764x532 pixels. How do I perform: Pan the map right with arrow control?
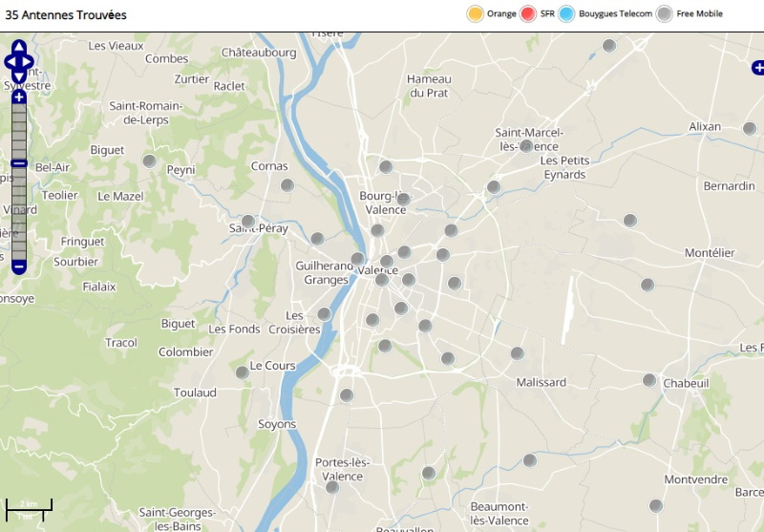[30, 62]
